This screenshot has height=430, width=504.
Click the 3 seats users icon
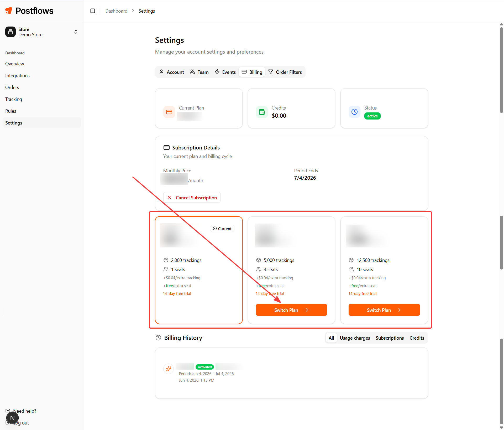coord(259,269)
